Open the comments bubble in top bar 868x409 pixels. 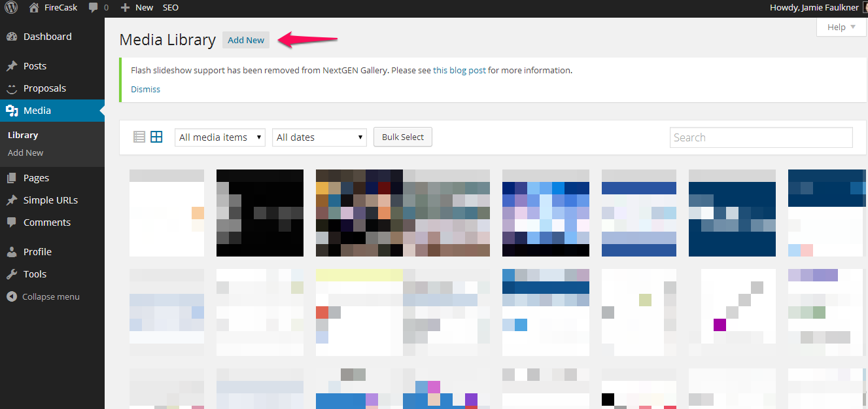coord(94,7)
